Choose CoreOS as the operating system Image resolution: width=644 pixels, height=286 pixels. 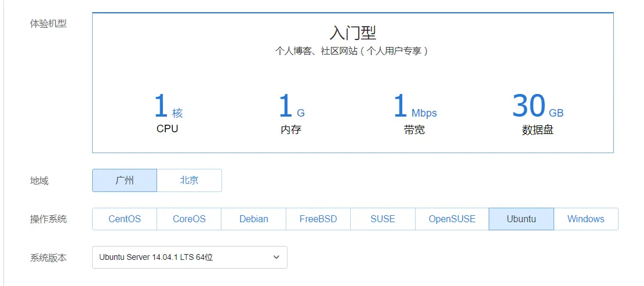(x=189, y=219)
